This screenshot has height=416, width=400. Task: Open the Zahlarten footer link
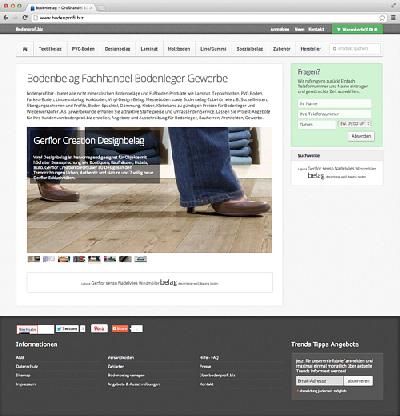(116, 366)
